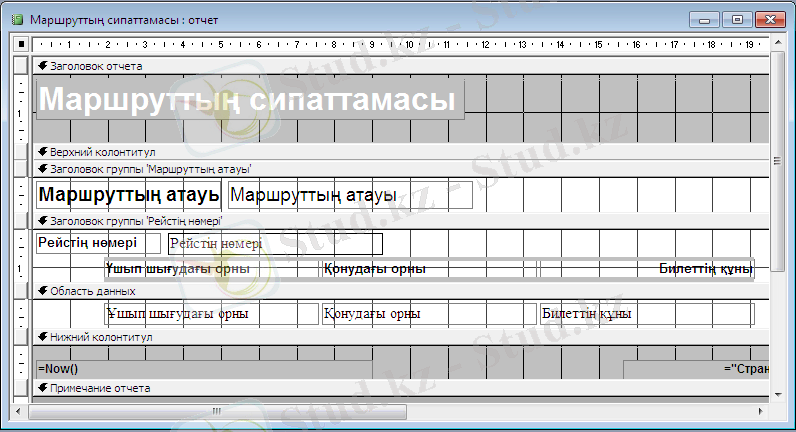796x432 pixels.
Task: Click the vertical scrollbar up arrow
Action: (x=778, y=43)
